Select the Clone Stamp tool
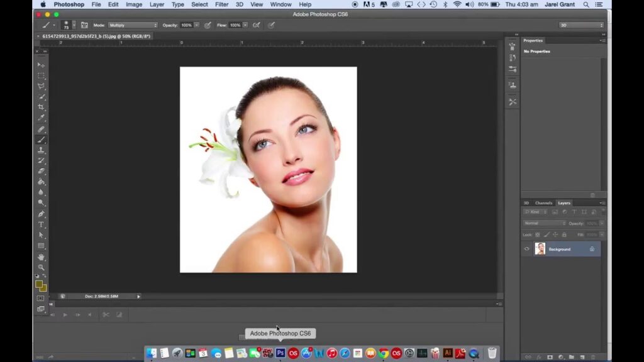The height and width of the screenshot is (362, 644). coord(42,150)
